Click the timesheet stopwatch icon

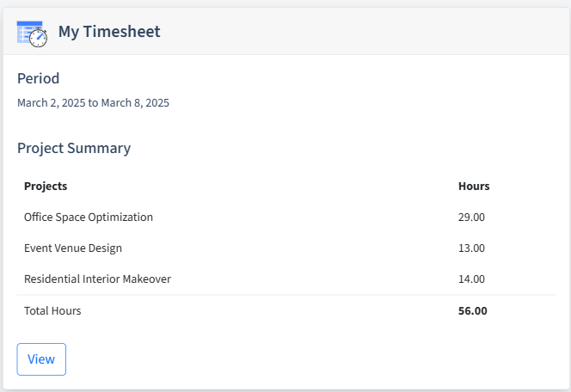point(32,34)
